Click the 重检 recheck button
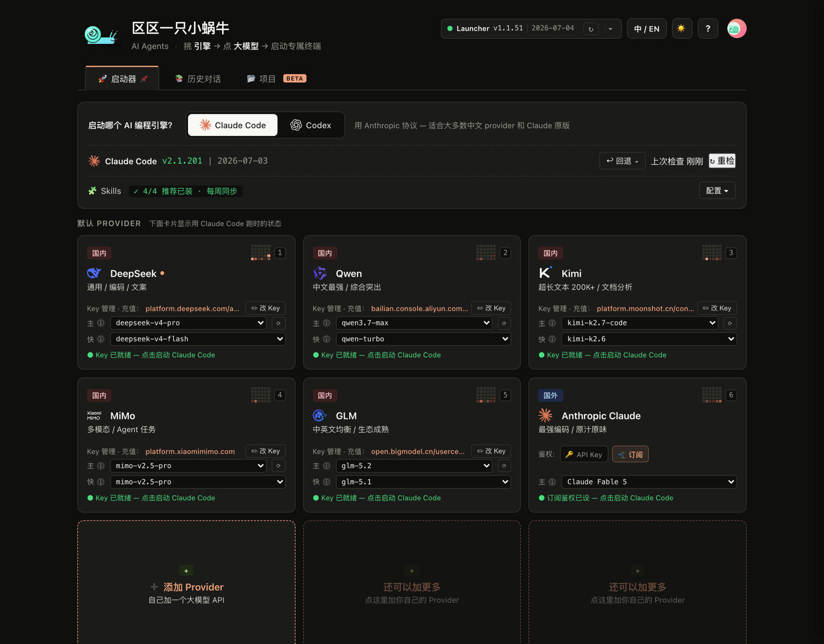 (722, 161)
